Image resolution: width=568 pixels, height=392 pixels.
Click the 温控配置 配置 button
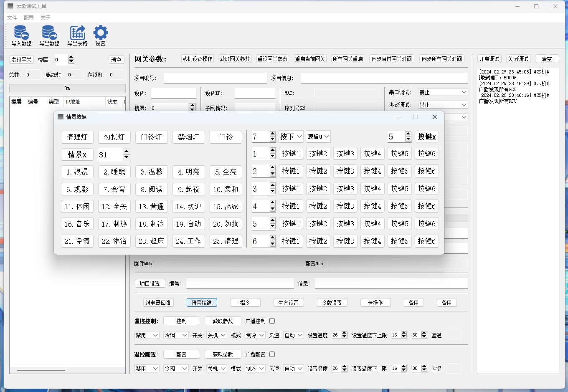(x=182, y=354)
